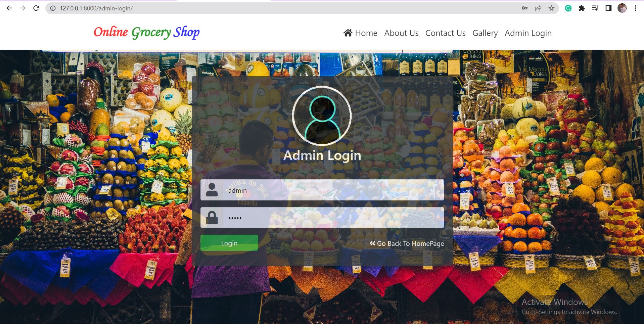Click the green Login button
644x324 pixels.
tap(229, 243)
